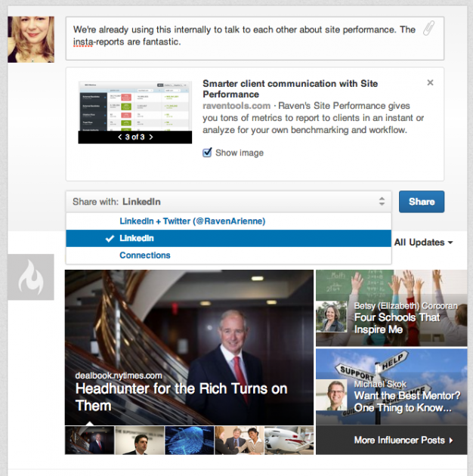
Task: Click Betsy (Elizabeth) Corcoran name
Action: pyautogui.click(x=406, y=306)
